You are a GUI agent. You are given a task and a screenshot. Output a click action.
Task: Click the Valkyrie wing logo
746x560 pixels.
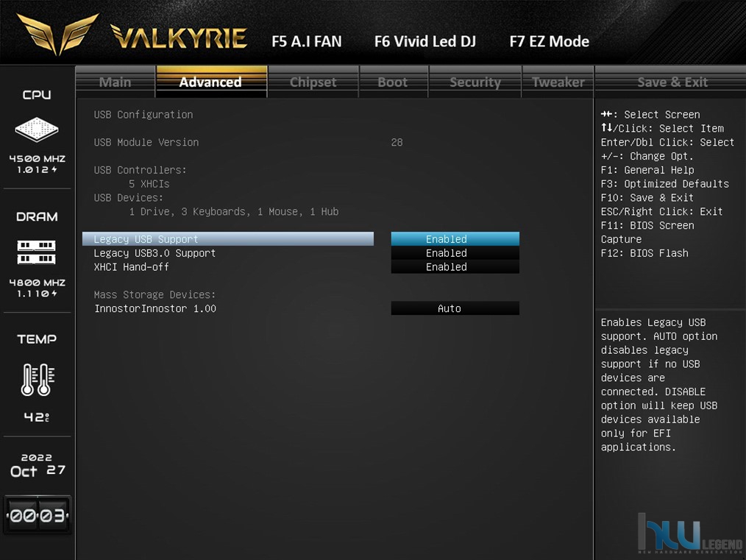pos(58,35)
